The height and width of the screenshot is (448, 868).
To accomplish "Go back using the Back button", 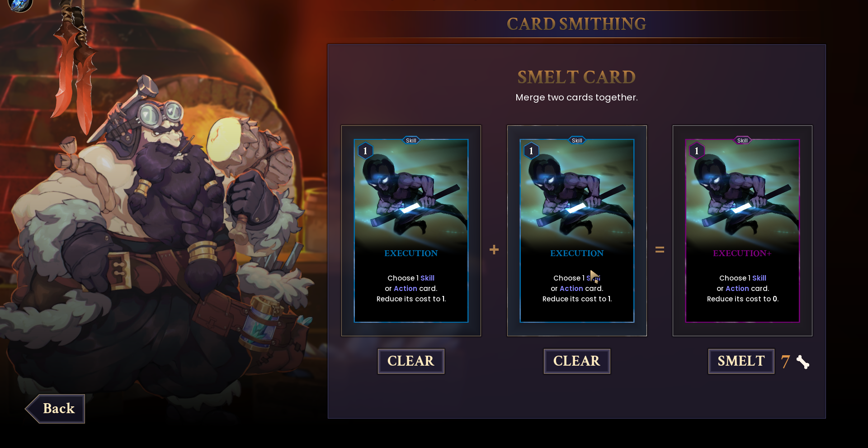I will [x=55, y=409].
